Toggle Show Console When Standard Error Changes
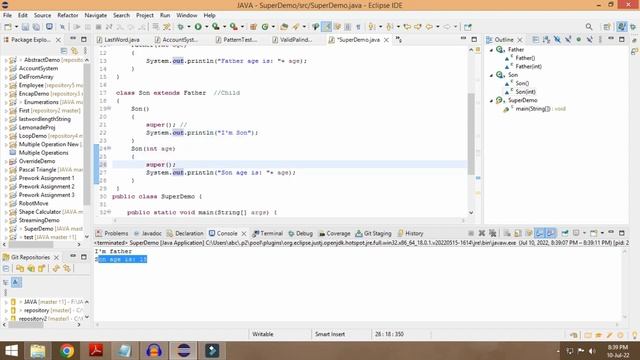The width and height of the screenshot is (640, 360). 551,233
